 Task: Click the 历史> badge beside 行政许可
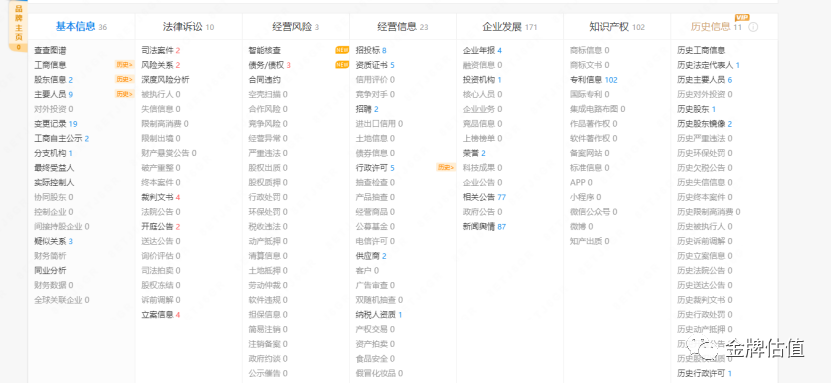(x=446, y=167)
